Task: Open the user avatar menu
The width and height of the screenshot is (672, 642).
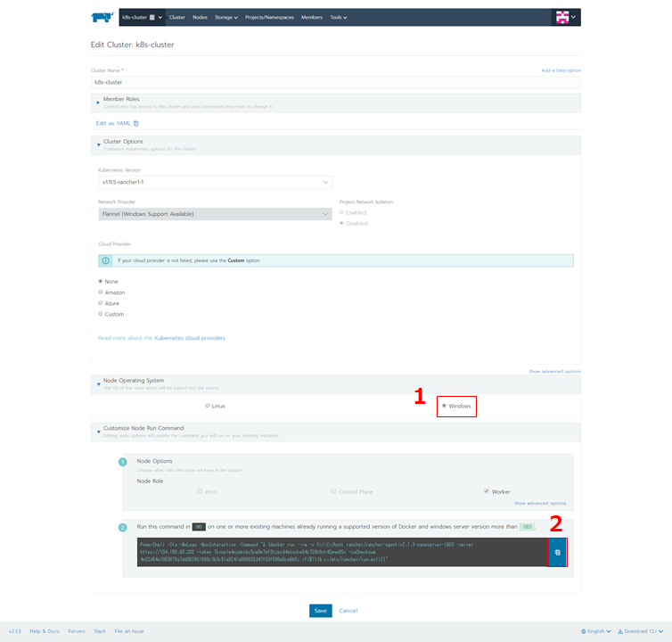Action: pos(566,17)
